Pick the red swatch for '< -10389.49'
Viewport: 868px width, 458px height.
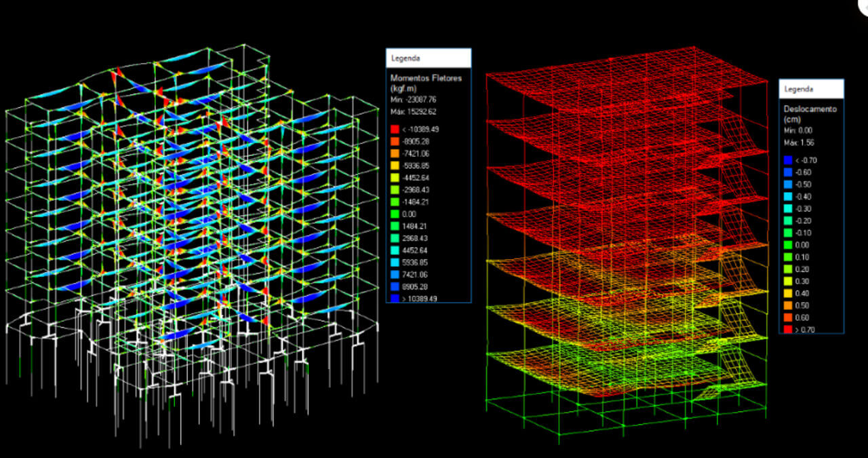click(x=395, y=129)
